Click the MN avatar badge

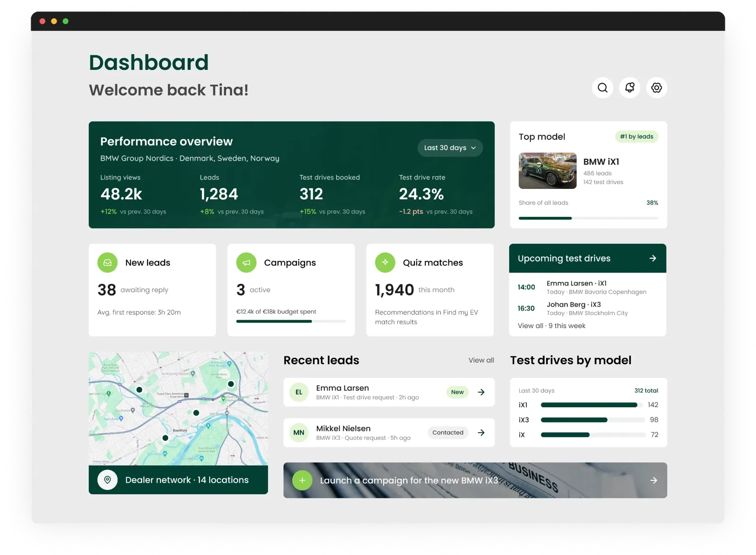[299, 433]
